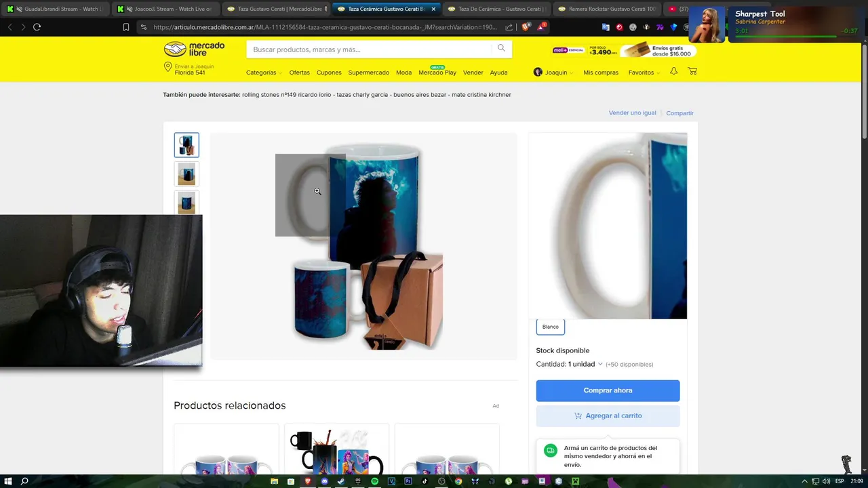
Task: Click the search magnifier icon
Action: click(501, 48)
